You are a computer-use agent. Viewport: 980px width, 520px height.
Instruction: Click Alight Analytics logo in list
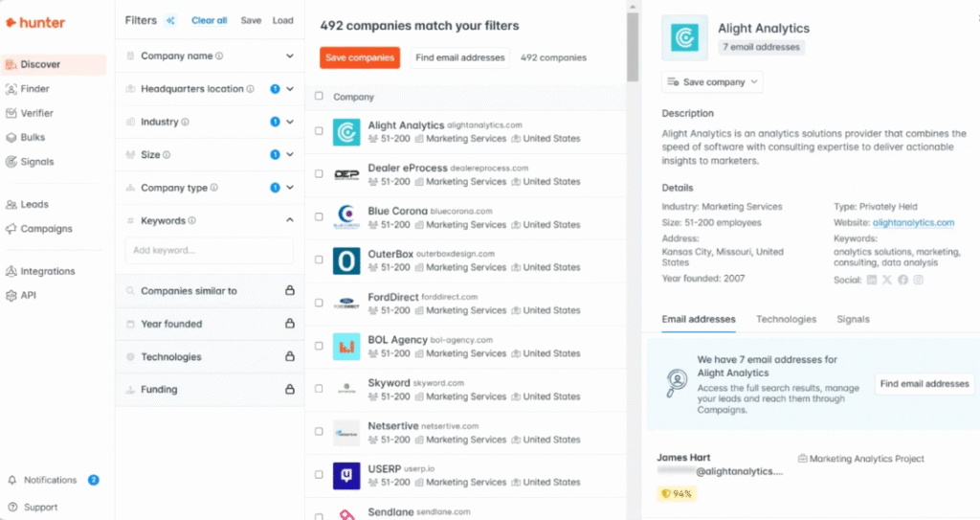346,132
